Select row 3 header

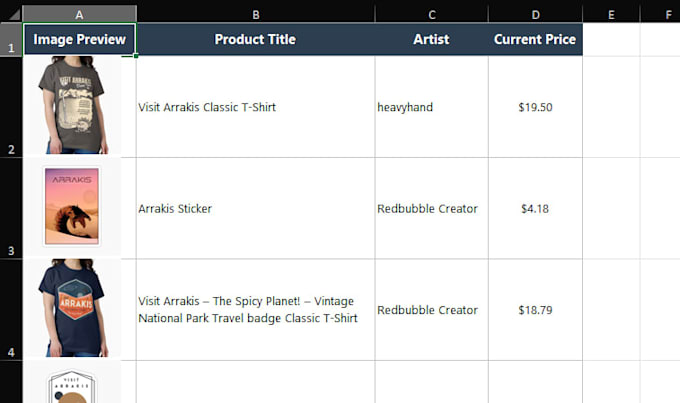point(11,208)
